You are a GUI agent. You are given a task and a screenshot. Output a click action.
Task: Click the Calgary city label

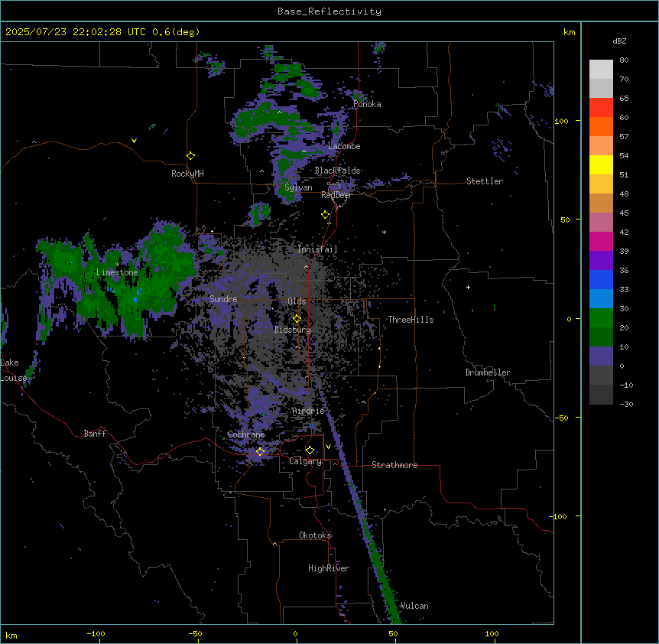(305, 461)
